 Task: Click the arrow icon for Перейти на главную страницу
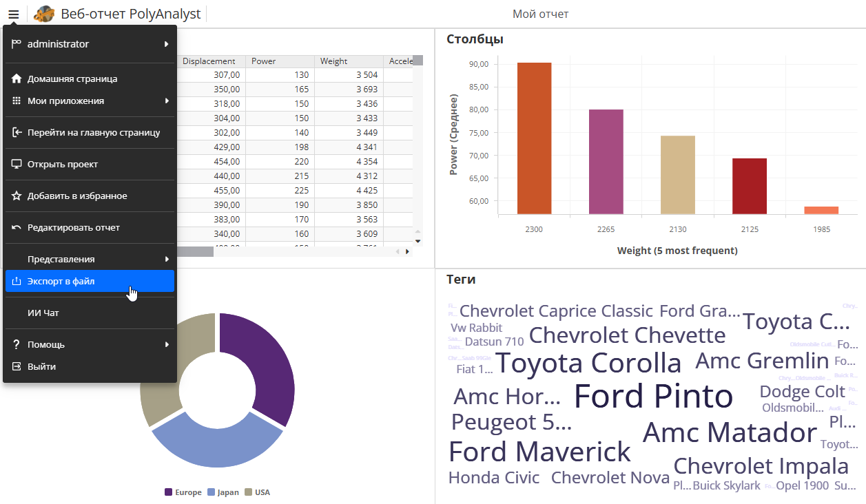(x=17, y=132)
